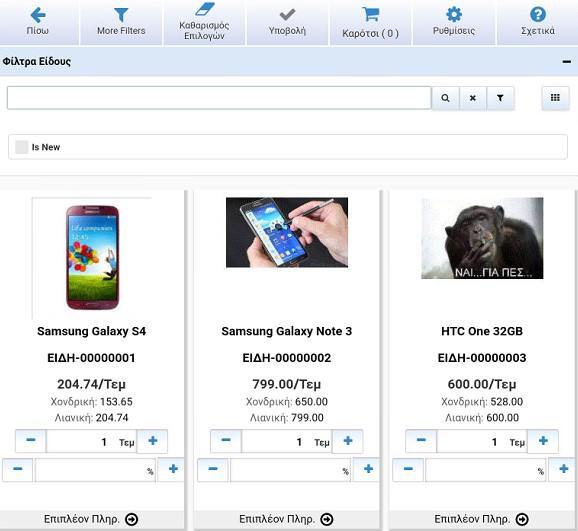Focus the product search text field

click(x=219, y=98)
